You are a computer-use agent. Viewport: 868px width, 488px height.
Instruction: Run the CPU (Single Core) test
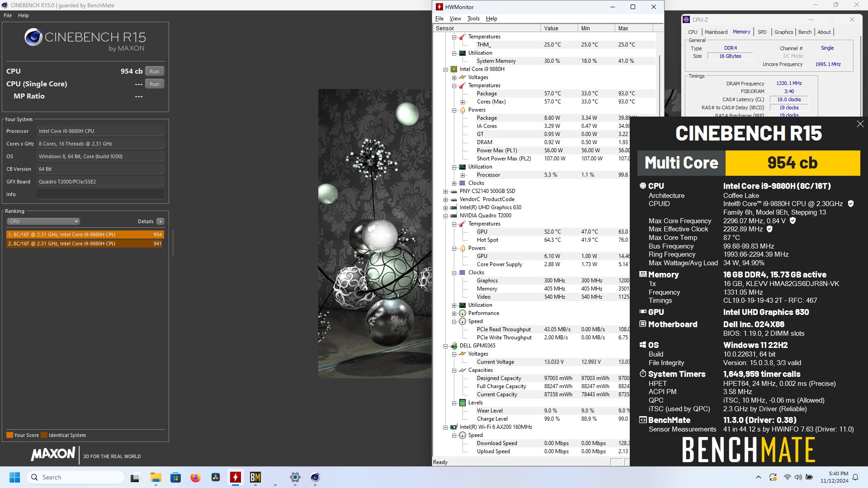coord(155,84)
